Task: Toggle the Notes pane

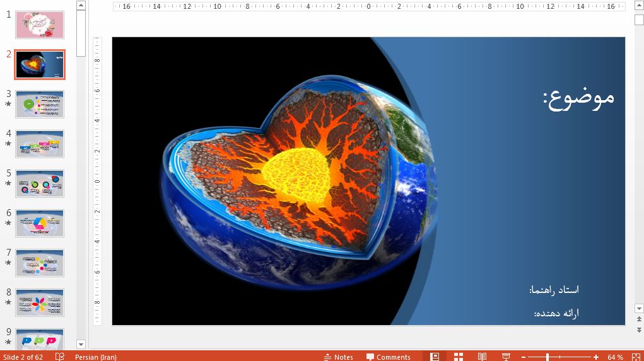Action: [x=338, y=357]
